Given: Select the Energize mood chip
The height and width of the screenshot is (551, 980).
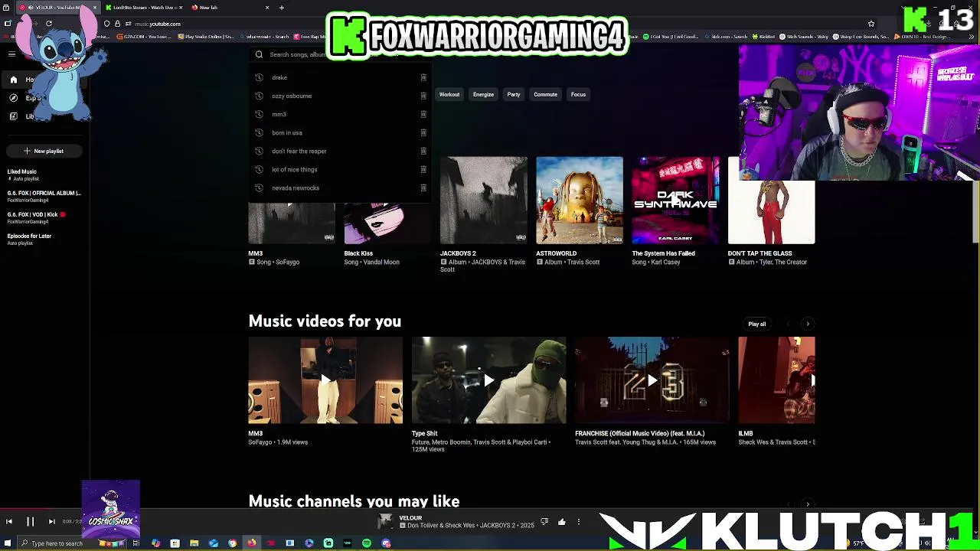Looking at the screenshot, I should coord(483,95).
